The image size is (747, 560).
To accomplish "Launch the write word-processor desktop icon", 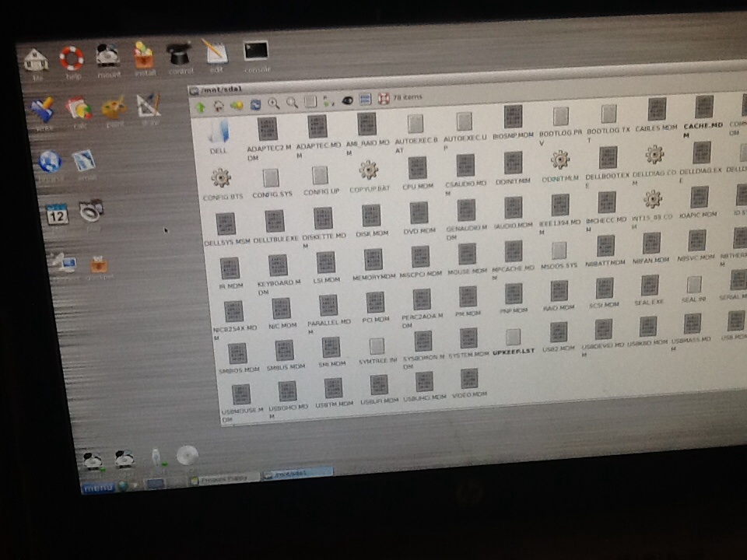I will click(x=44, y=110).
